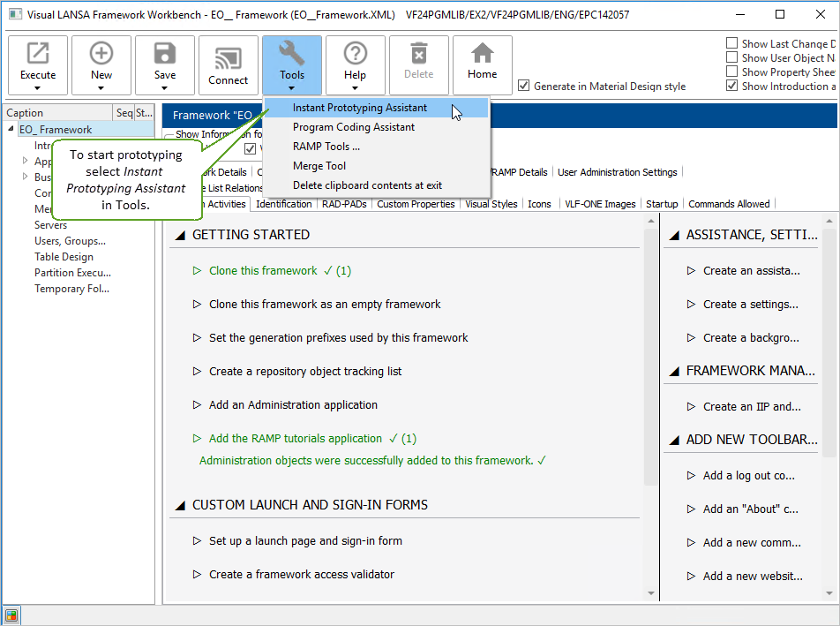Click the Tools wrench icon
This screenshot has height=626, width=840.
coord(292,55)
